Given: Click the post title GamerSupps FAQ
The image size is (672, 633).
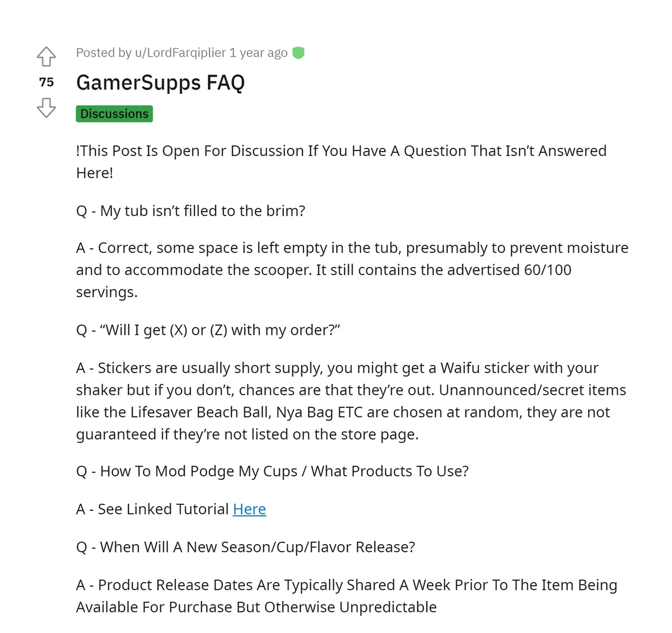Looking at the screenshot, I should (161, 82).
